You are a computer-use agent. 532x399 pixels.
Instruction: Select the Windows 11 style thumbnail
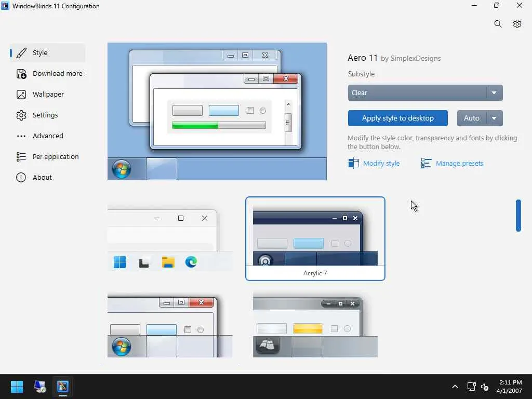click(170, 238)
